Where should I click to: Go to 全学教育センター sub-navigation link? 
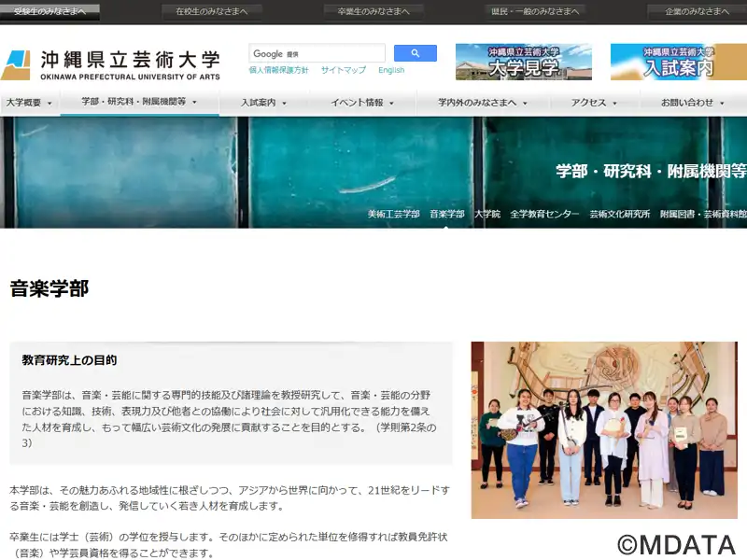(x=544, y=215)
